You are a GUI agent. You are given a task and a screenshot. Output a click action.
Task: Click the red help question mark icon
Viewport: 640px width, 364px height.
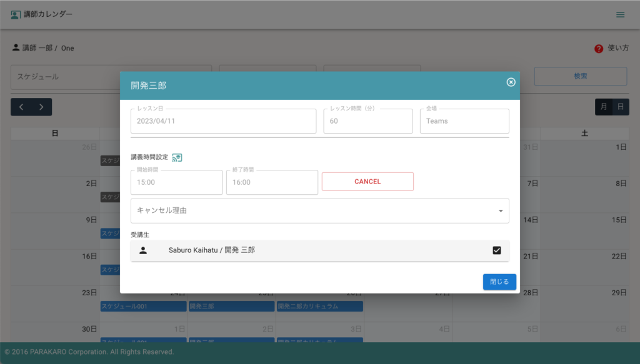point(598,48)
